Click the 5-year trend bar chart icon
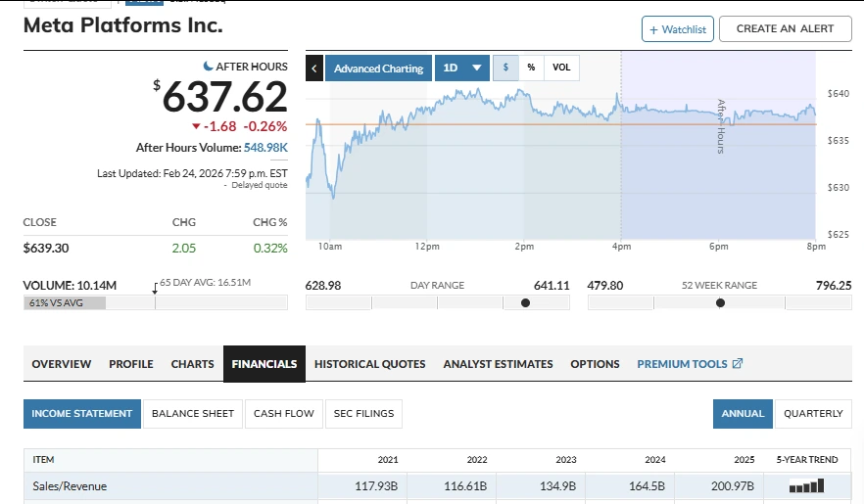The height and width of the screenshot is (504, 864). [806, 485]
